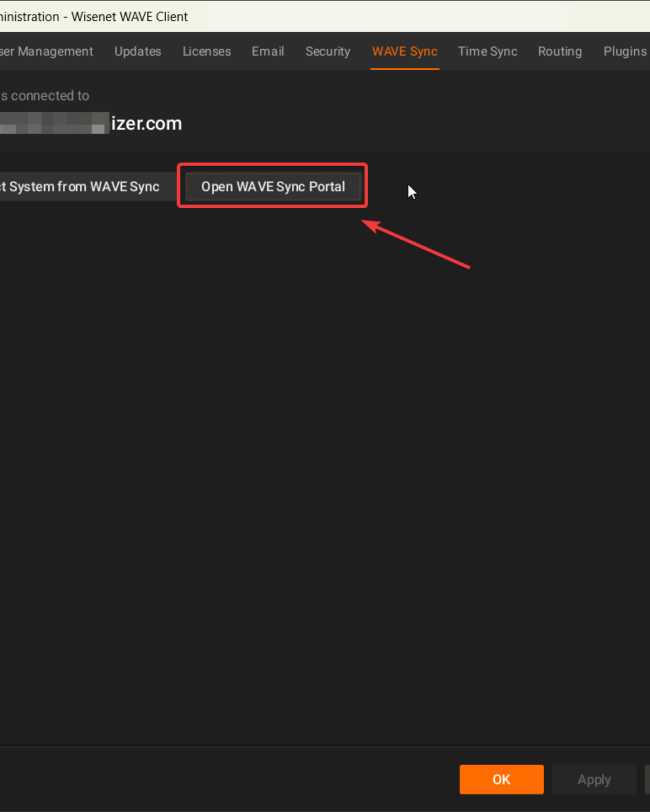This screenshot has width=650, height=812.
Task: Select the Email tab
Action: (268, 51)
